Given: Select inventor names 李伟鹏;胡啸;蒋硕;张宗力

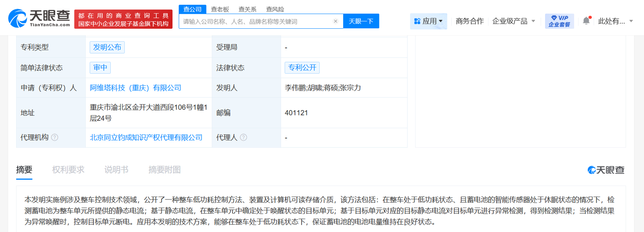Looking at the screenshot, I should click(x=323, y=88).
